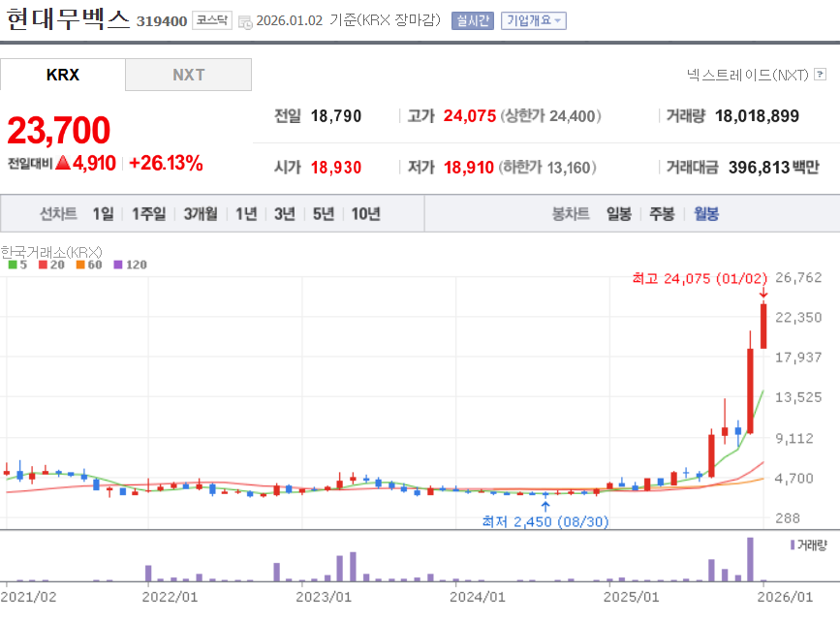The image size is (840, 623).
Task: Click the green 5 moving average swatch
Action: [x=13, y=265]
